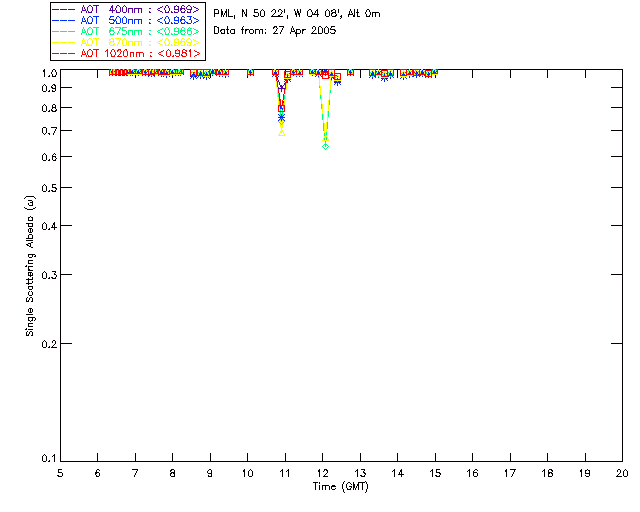Click the green diamond minimum point near 12
The width and height of the screenshot is (640, 512).
click(x=325, y=147)
